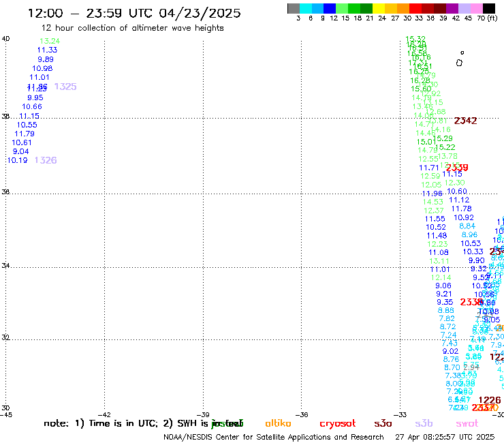Click the wave height value '11.79'

25,134
